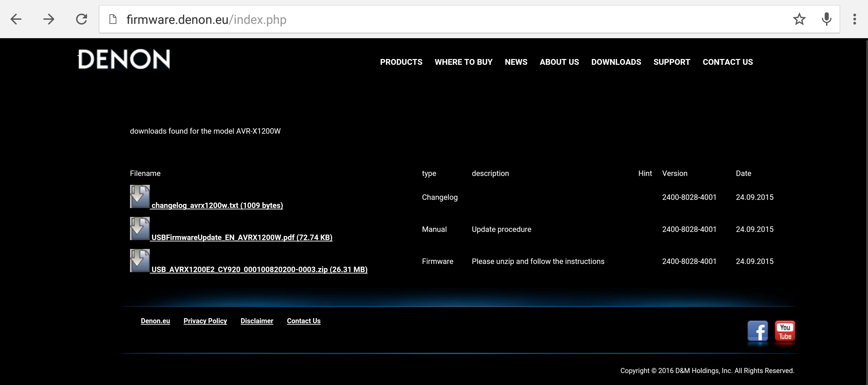868x385 pixels.
Task: Click download icon for firmware zip
Action: (140, 261)
